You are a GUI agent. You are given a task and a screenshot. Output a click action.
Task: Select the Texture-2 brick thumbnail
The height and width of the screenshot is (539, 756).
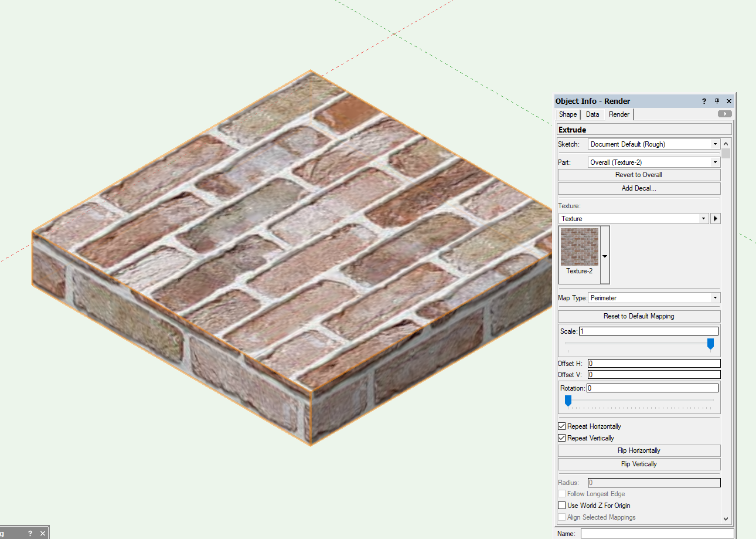(579, 246)
